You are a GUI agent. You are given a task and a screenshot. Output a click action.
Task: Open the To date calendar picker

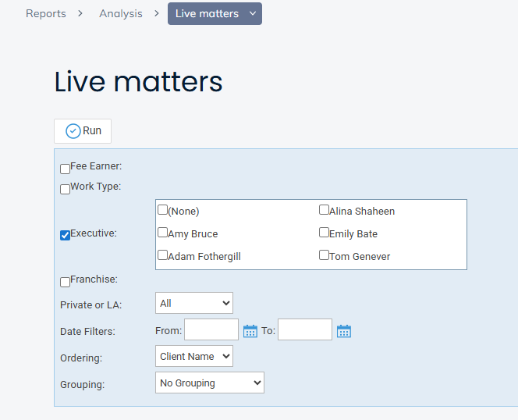344,331
